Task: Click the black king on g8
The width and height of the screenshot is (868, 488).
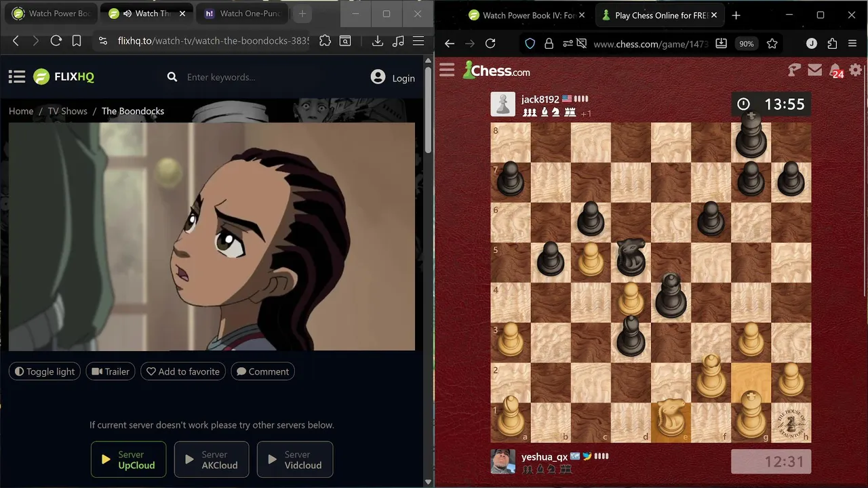Action: pos(751,136)
